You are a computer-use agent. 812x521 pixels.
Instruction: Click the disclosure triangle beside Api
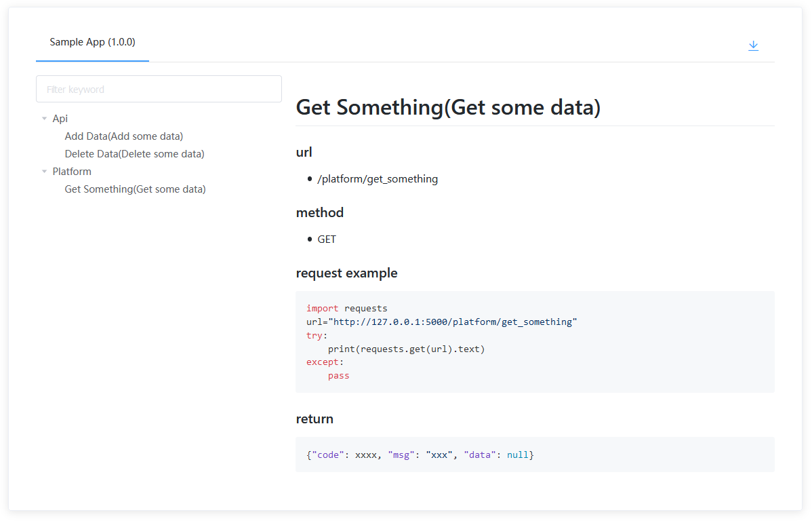(x=44, y=118)
